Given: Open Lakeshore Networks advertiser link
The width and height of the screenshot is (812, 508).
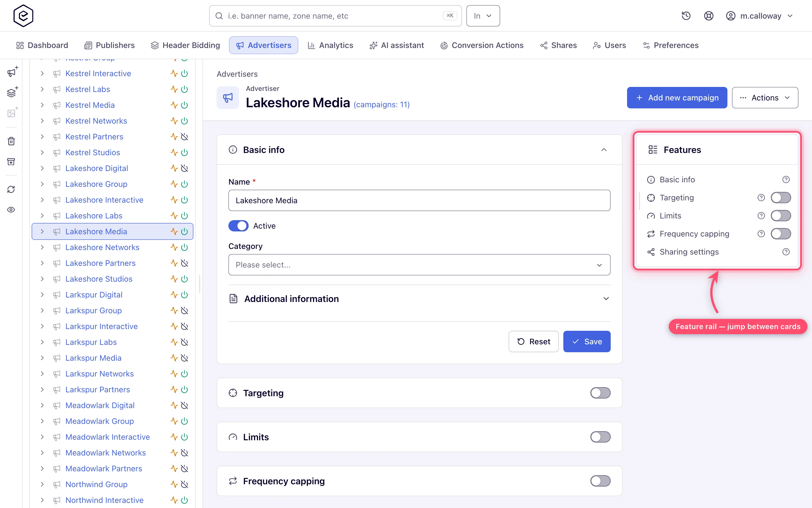Looking at the screenshot, I should [x=102, y=247].
